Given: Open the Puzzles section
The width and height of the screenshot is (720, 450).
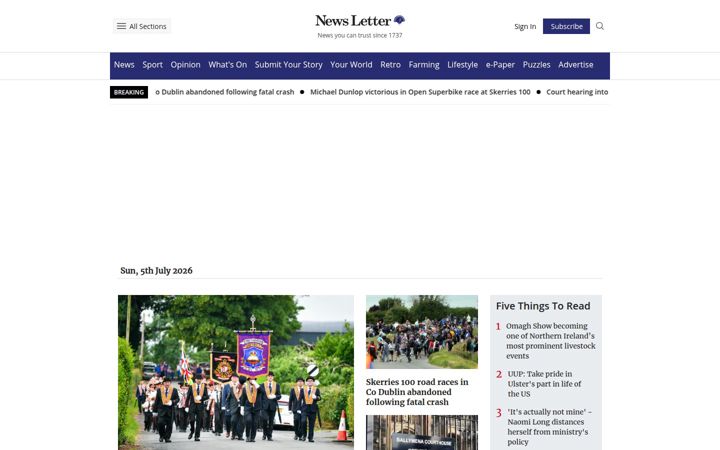Looking at the screenshot, I should pos(536,65).
